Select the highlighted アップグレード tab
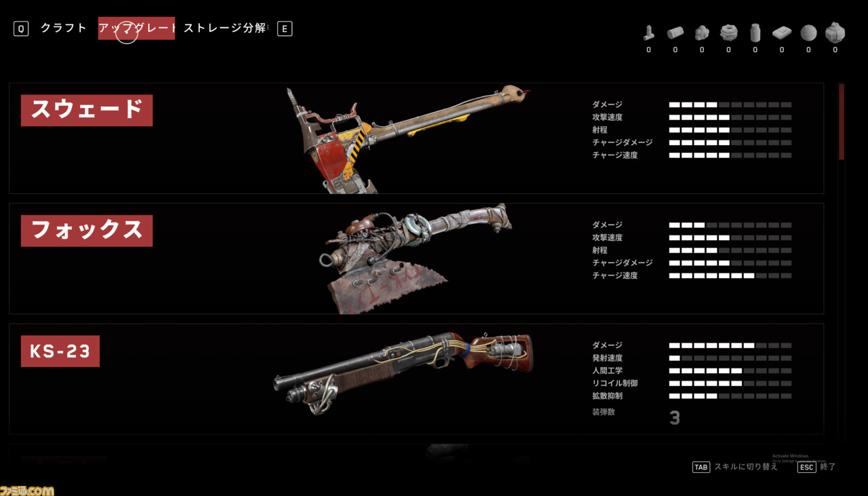Screen dimensions: 868x496 pos(136,28)
